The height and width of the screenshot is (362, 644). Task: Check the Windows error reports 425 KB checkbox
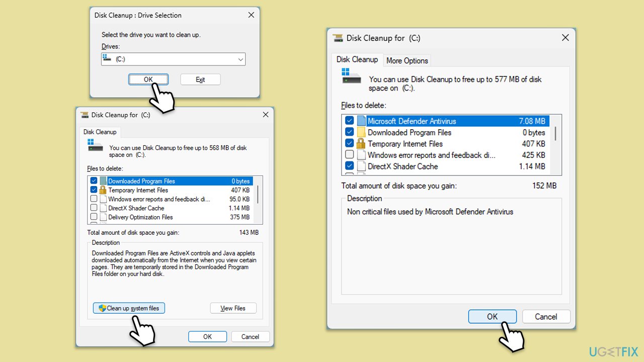tap(349, 155)
